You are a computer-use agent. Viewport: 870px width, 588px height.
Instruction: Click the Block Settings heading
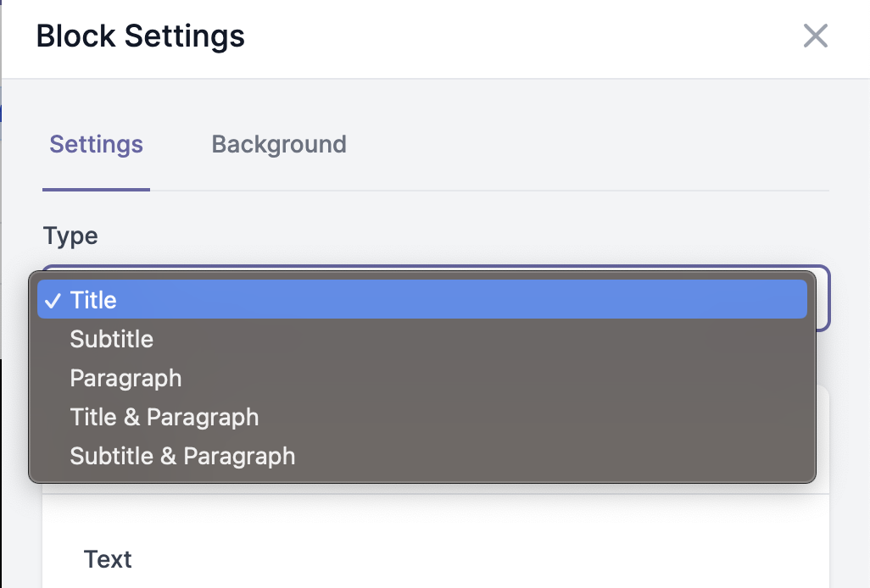click(x=141, y=36)
